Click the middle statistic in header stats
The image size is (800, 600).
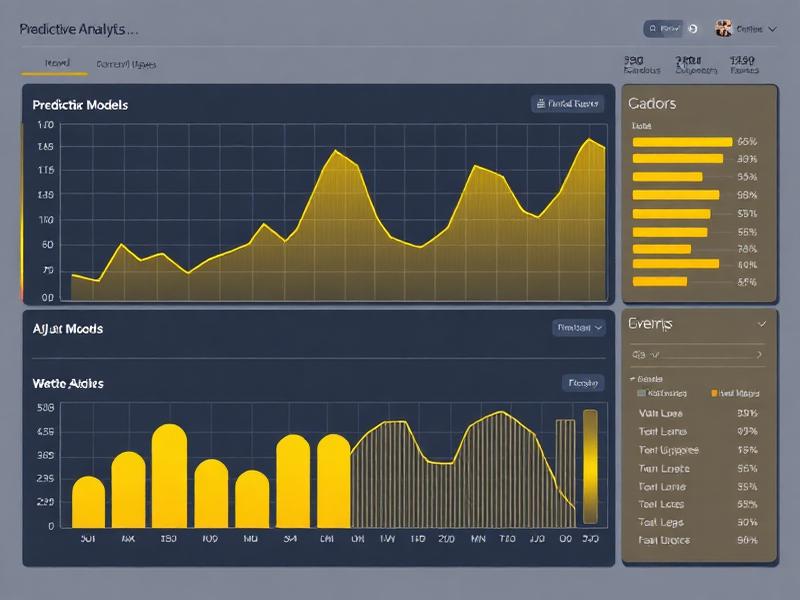click(x=696, y=65)
